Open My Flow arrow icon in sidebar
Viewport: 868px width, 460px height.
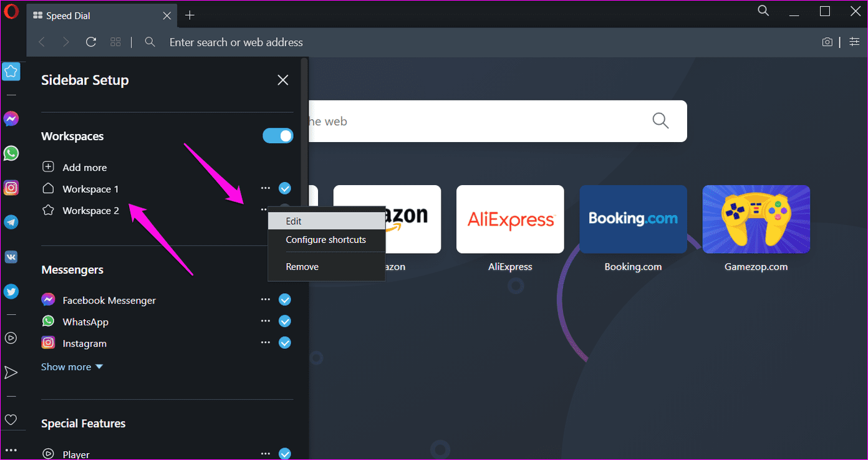click(x=11, y=373)
